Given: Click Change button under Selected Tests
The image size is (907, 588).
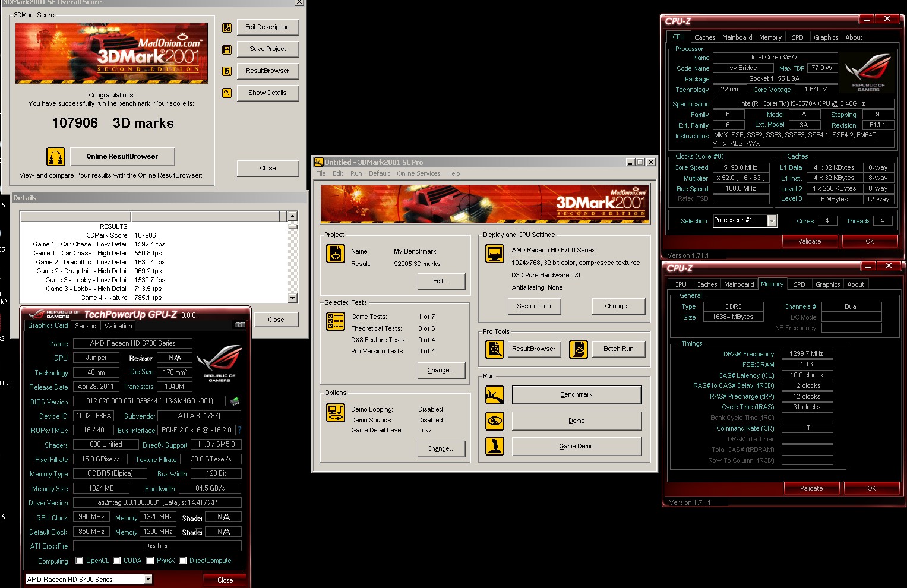Looking at the screenshot, I should (x=441, y=371).
